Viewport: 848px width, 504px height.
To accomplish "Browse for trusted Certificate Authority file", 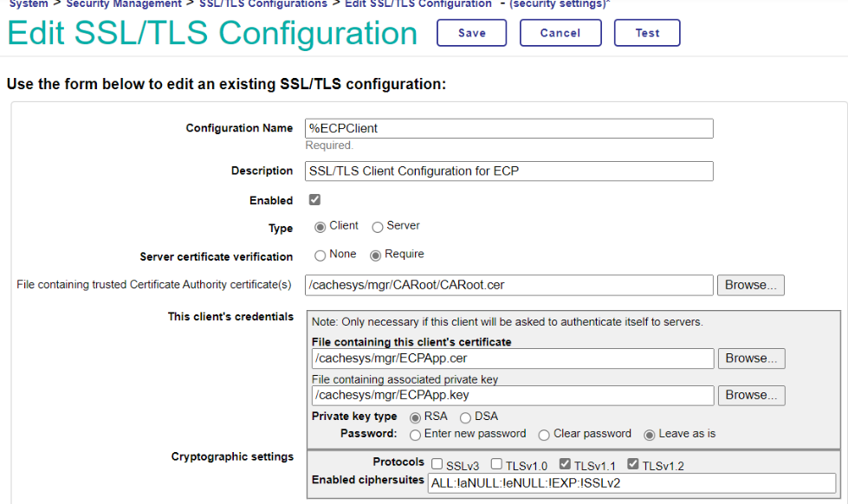I will [x=751, y=285].
